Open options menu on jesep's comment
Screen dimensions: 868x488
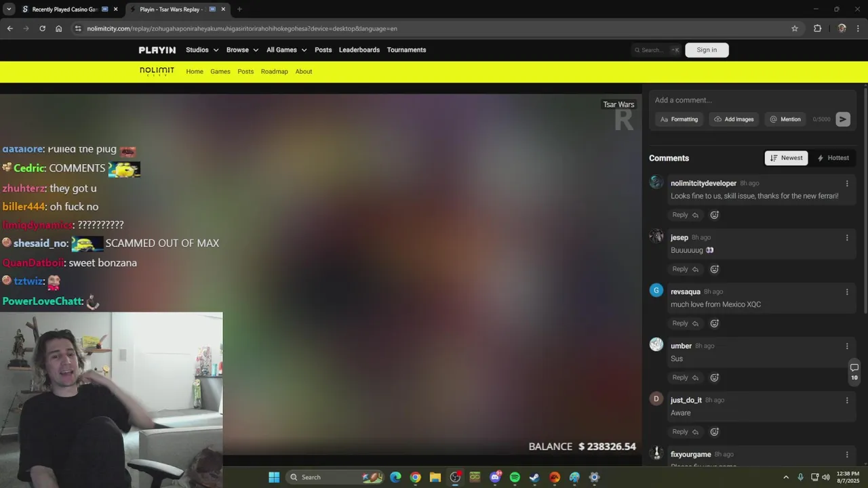(x=847, y=238)
